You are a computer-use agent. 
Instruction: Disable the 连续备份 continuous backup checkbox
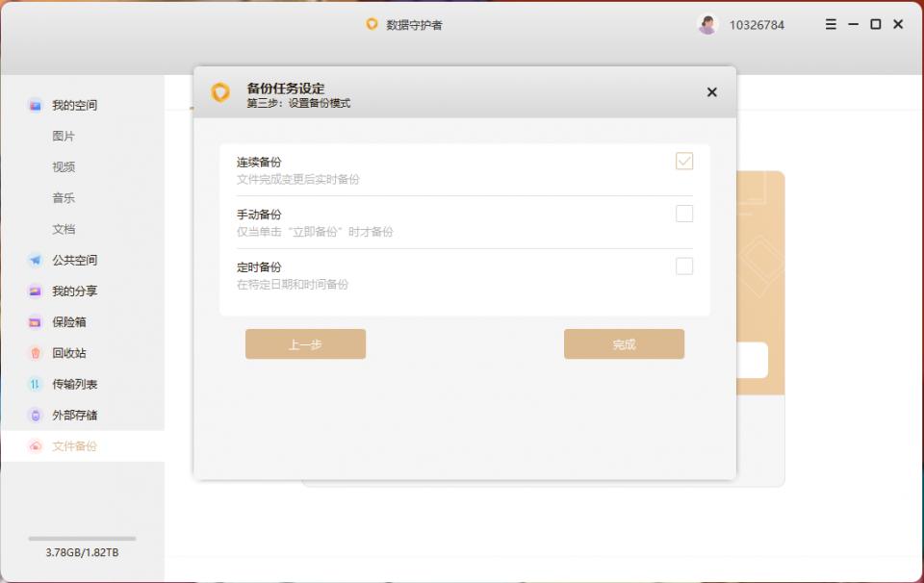tap(684, 162)
